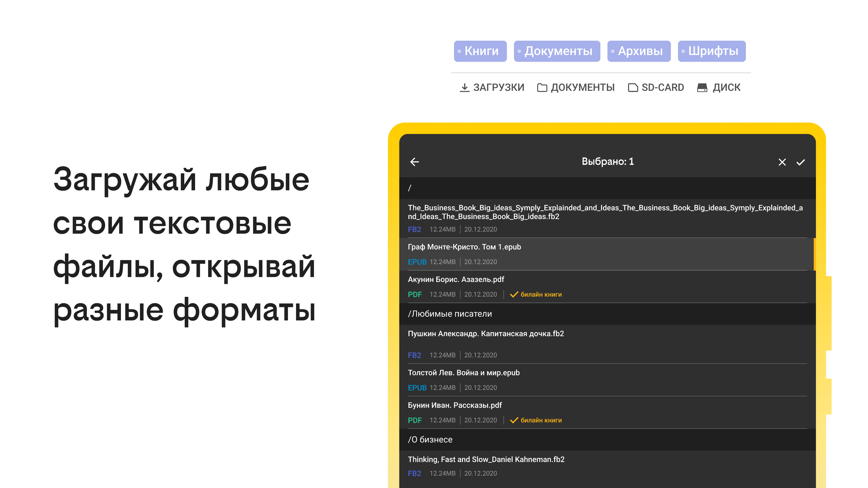868x488 pixels.
Task: Select Толстой Лев. Война и мир.epub
Action: (x=607, y=380)
